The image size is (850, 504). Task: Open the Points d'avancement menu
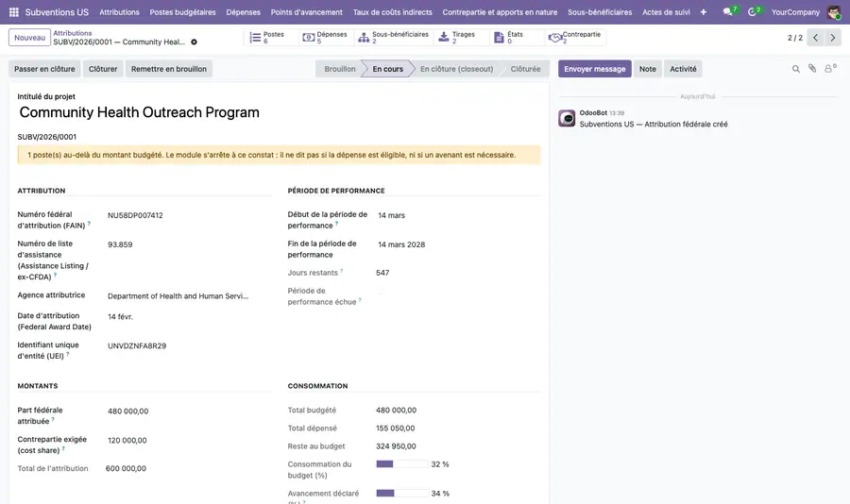click(306, 12)
